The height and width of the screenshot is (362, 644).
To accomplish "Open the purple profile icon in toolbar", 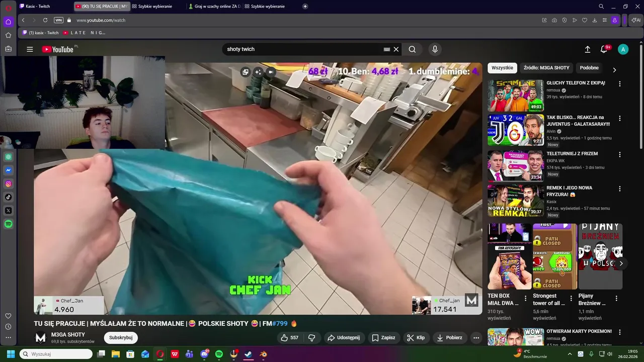I will (x=615, y=20).
